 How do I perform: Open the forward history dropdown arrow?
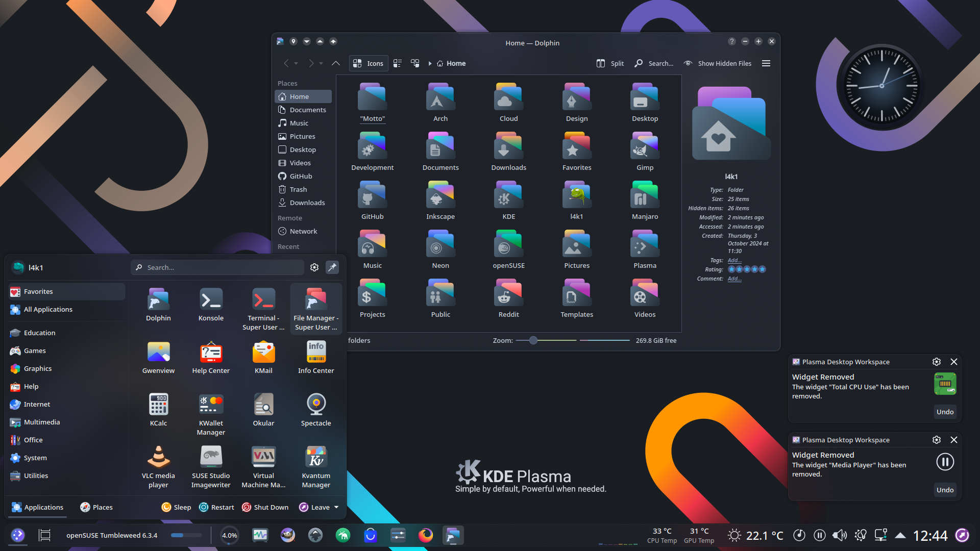(x=321, y=63)
